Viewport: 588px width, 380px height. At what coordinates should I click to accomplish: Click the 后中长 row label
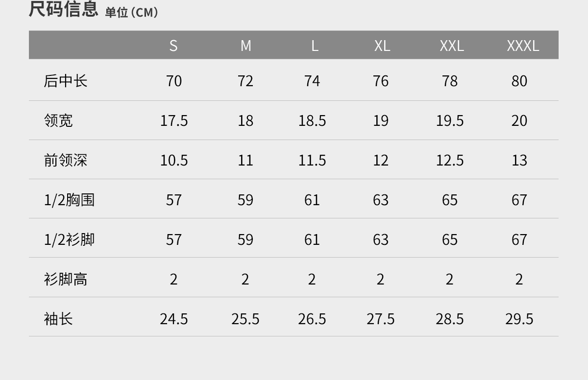pyautogui.click(x=65, y=81)
